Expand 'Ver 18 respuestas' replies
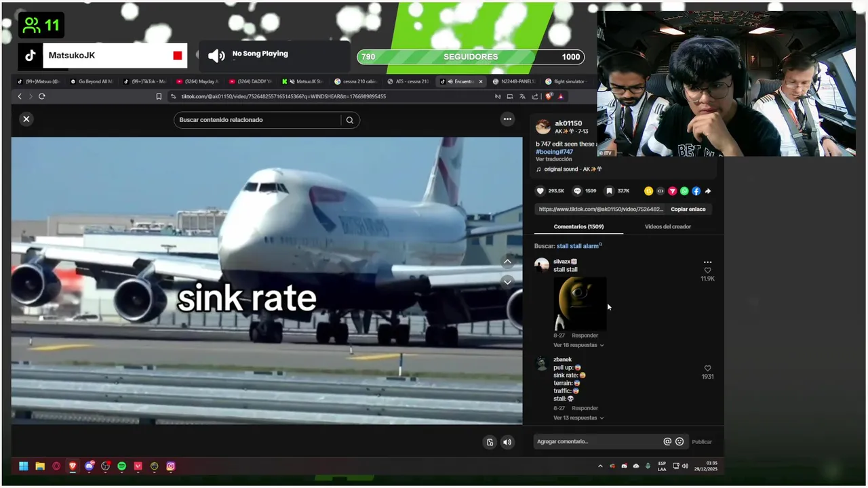 (578, 345)
